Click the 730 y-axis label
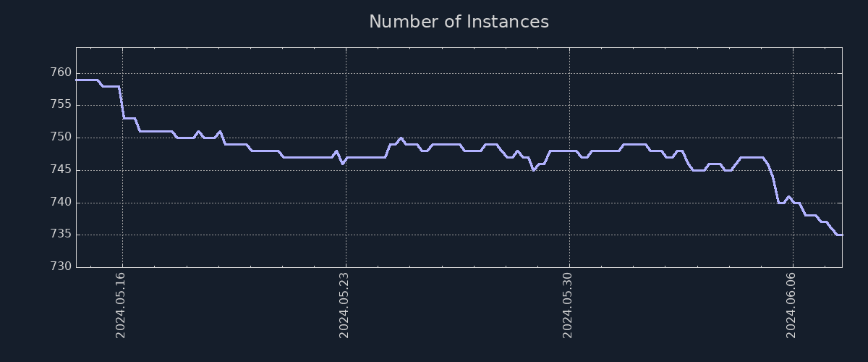 click(61, 267)
